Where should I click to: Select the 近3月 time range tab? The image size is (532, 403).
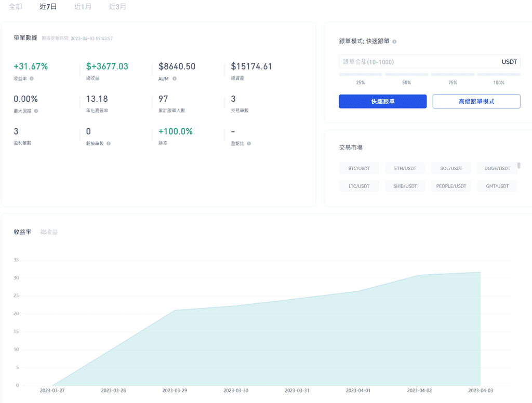117,7
